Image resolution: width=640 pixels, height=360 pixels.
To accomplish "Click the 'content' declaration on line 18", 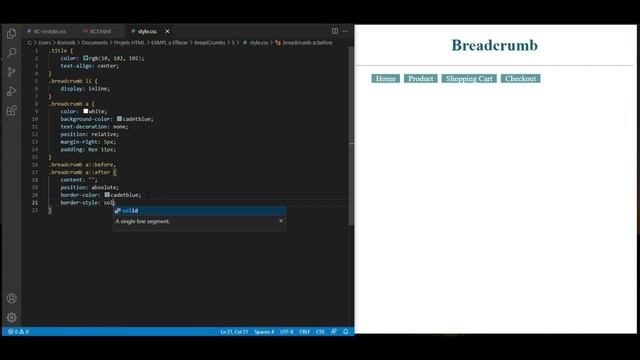I will 79,180.
